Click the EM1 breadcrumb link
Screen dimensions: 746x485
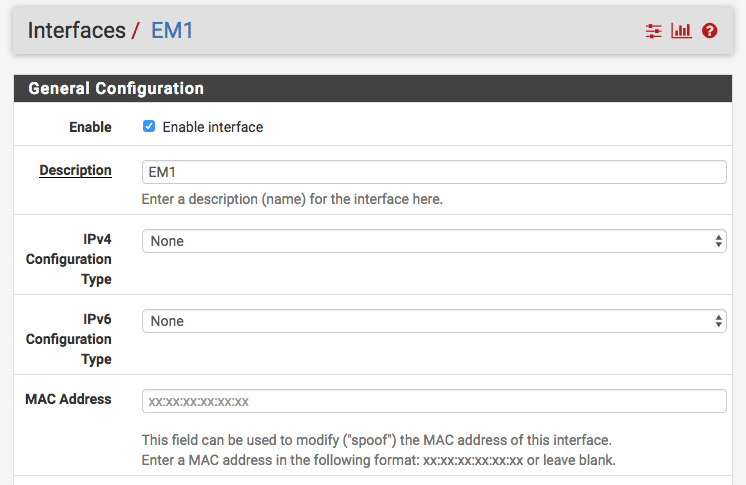(x=172, y=30)
